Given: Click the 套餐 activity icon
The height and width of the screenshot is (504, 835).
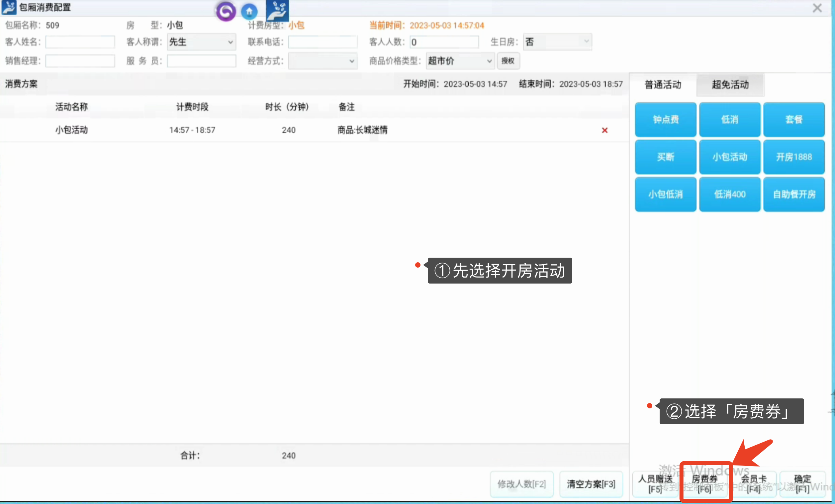Looking at the screenshot, I should coord(793,119).
